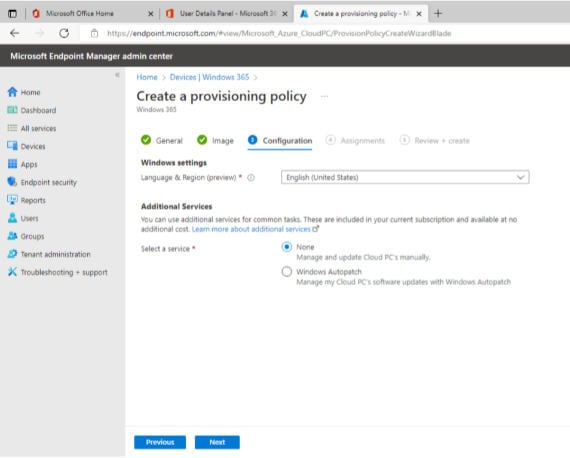Select the Assignments wizard step
Screen dimensions: 570x458
tap(355, 140)
